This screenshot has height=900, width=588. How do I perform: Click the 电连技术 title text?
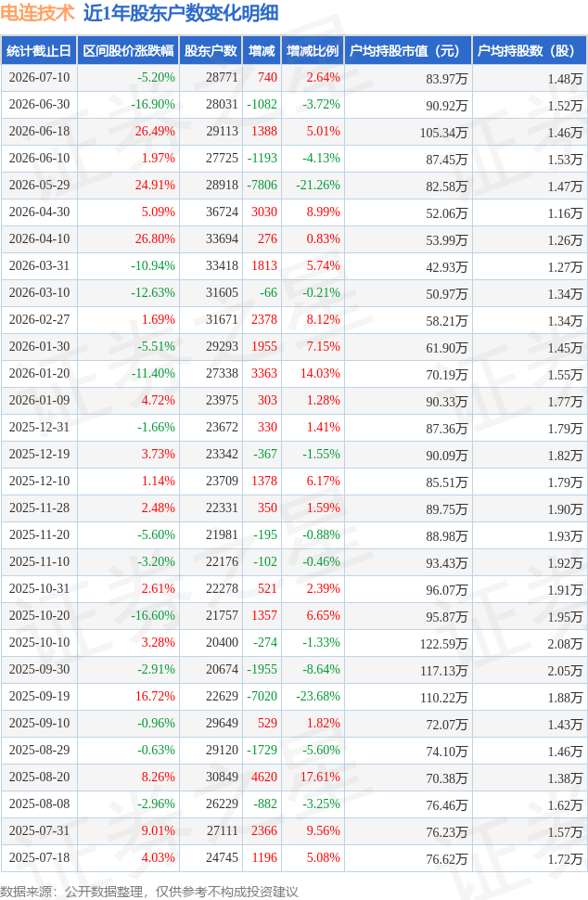pyautogui.click(x=37, y=13)
